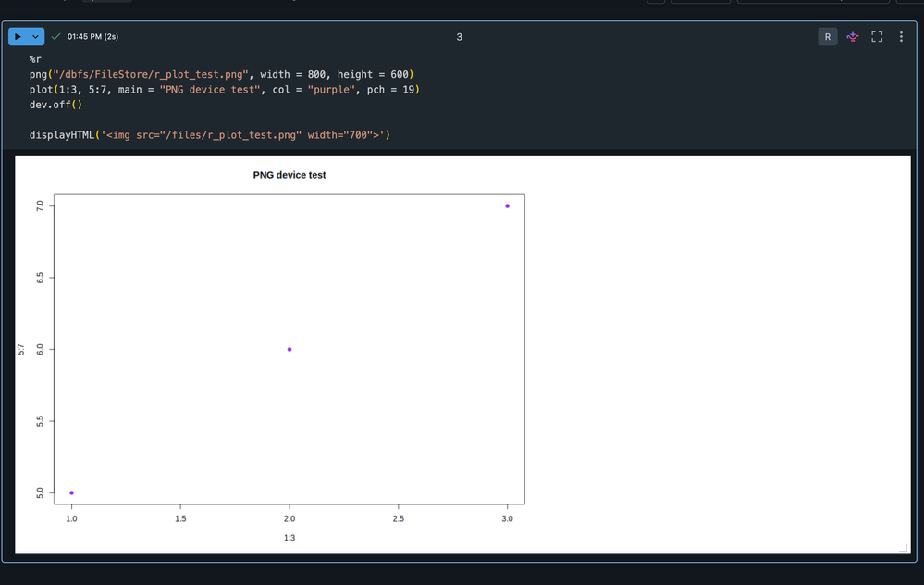Open the run options dropdown arrow
This screenshot has width=924, height=585.
[36, 37]
